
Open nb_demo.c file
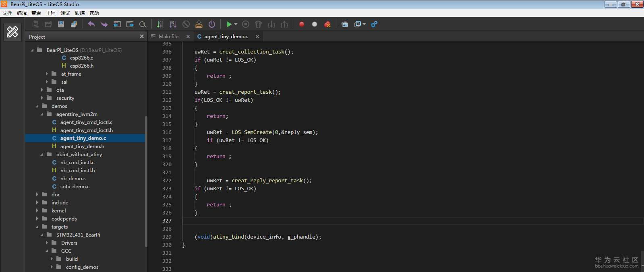coord(73,178)
